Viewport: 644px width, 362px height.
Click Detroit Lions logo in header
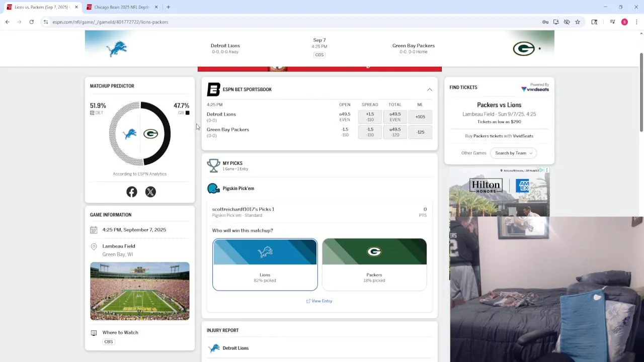(x=117, y=48)
